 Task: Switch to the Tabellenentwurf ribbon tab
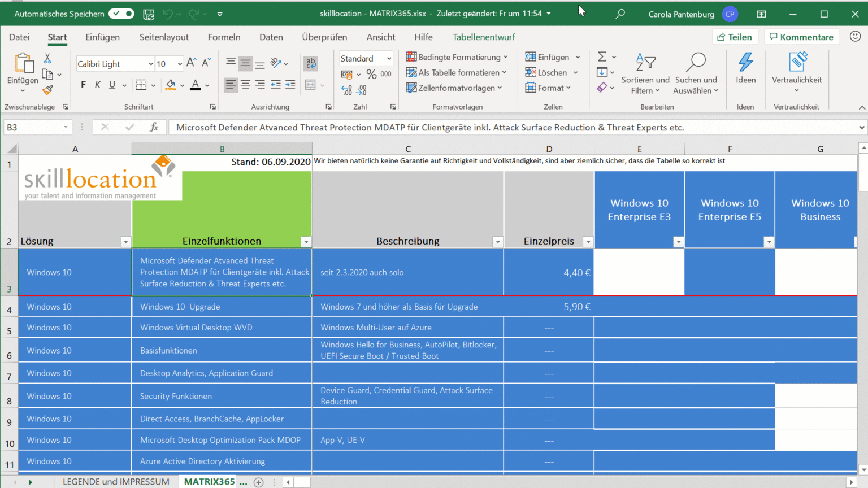click(484, 37)
